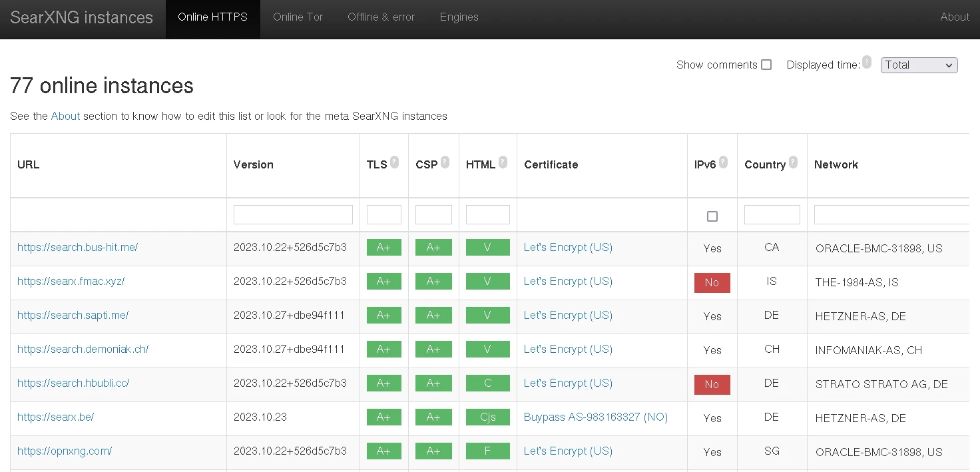Click the Country filter input field

pyautogui.click(x=772, y=215)
